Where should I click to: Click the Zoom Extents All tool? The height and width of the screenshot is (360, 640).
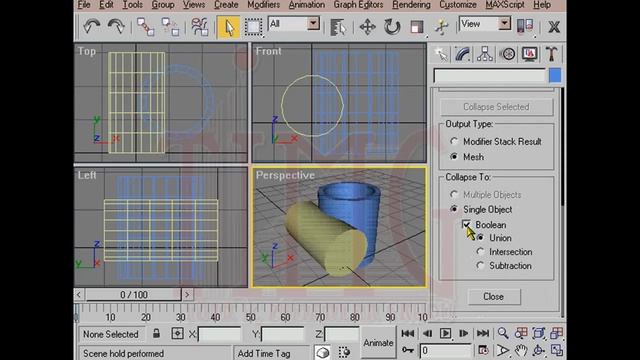click(557, 333)
